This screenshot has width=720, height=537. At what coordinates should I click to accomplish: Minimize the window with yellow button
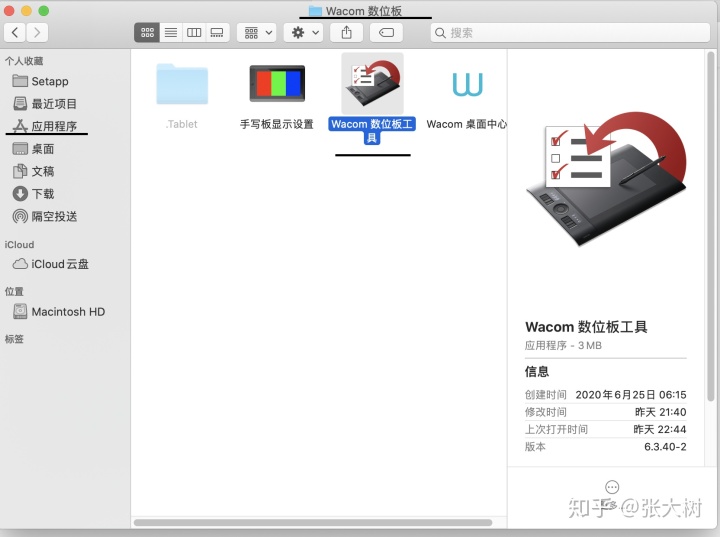coord(27,11)
